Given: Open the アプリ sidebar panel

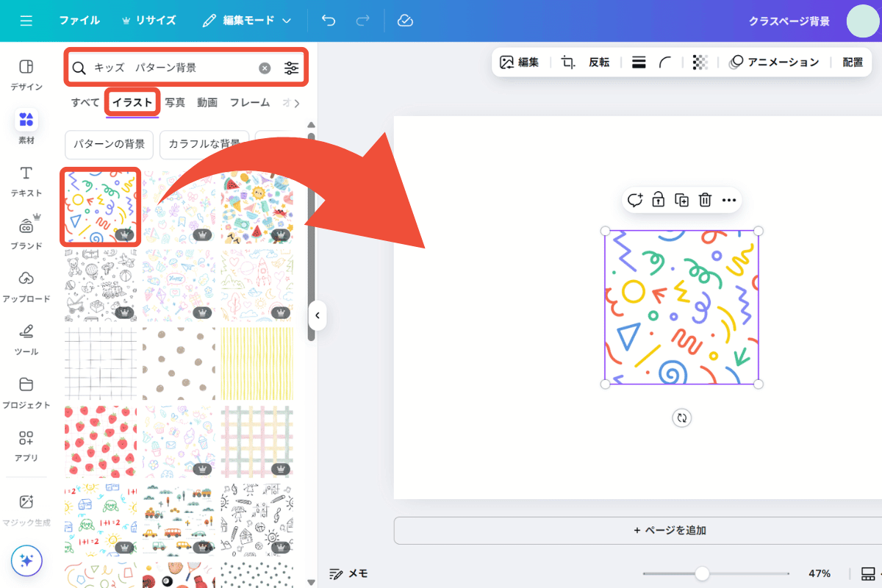Looking at the screenshot, I should pos(26,445).
